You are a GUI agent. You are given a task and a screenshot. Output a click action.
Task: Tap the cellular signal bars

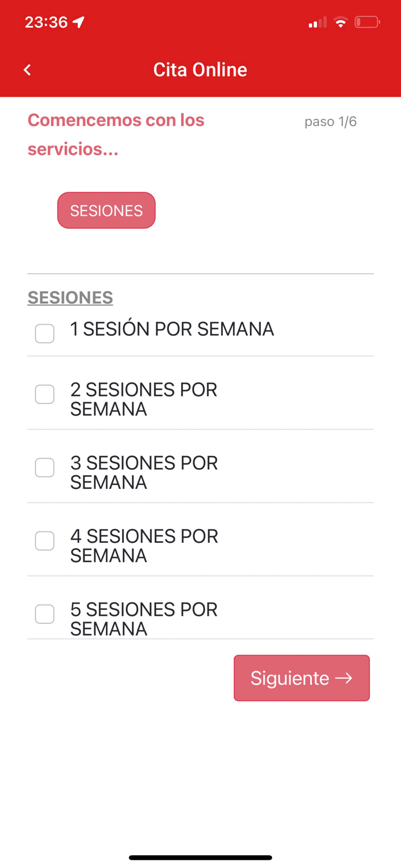click(x=317, y=23)
